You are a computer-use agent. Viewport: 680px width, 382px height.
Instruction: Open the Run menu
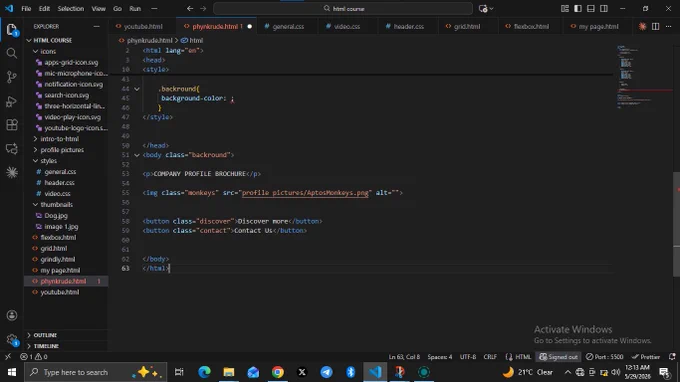[135, 9]
